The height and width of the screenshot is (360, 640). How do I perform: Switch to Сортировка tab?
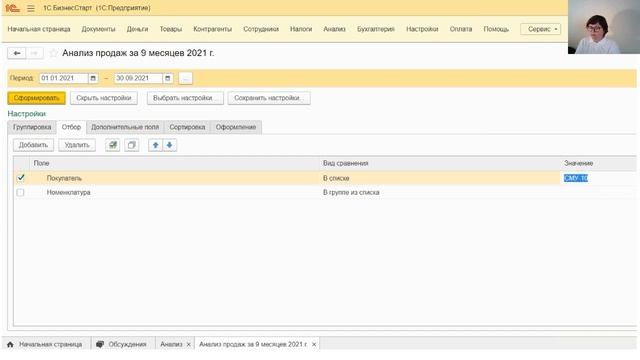187,127
